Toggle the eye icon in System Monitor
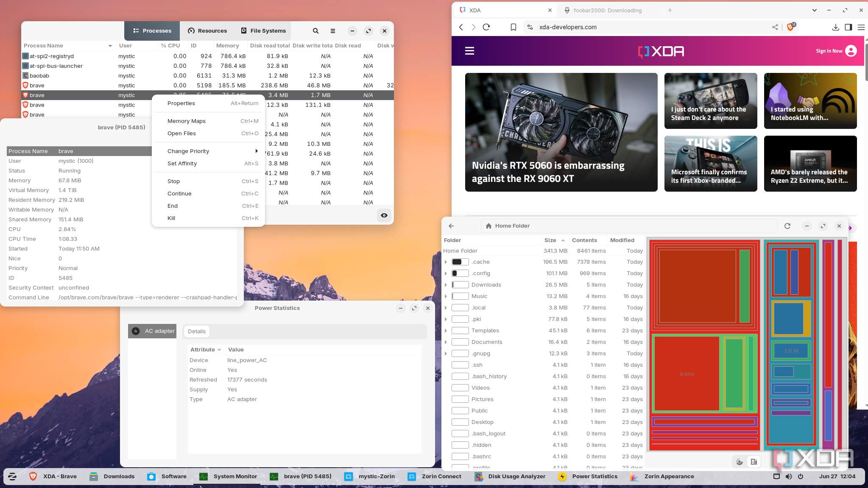Screen dimensions: 868x488 [x=384, y=215]
